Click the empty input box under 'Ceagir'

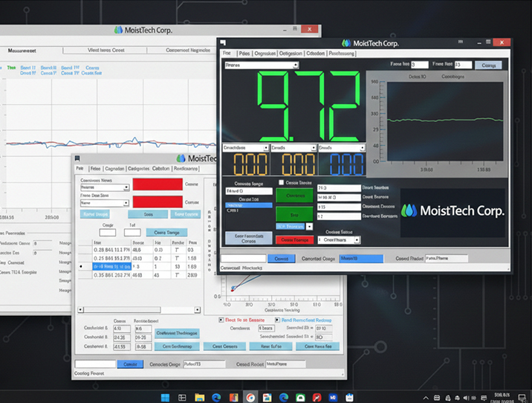click(x=108, y=233)
